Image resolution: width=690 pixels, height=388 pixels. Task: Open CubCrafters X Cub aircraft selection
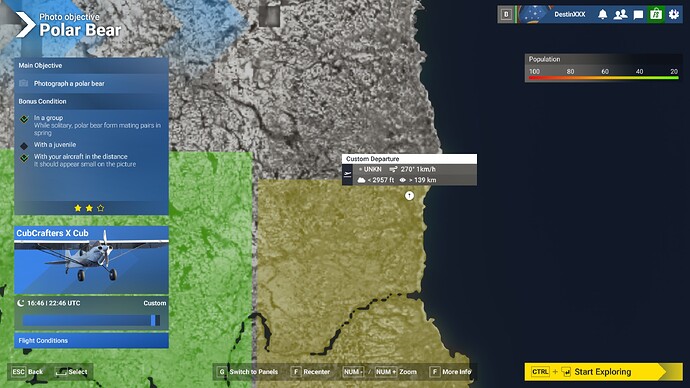pyautogui.click(x=92, y=260)
